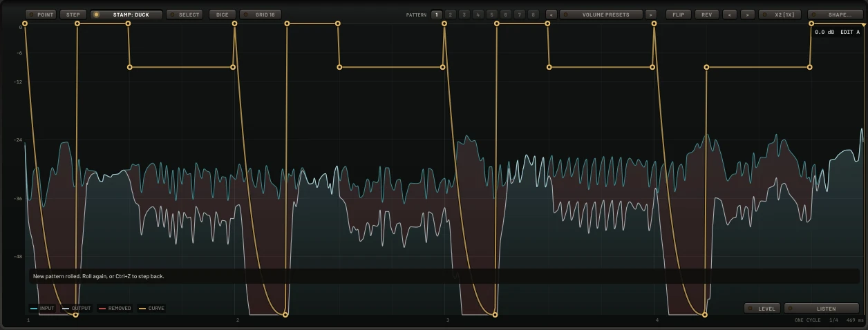This screenshot has height=330, width=868.
Task: Activate the Select tool
Action: tap(185, 14)
